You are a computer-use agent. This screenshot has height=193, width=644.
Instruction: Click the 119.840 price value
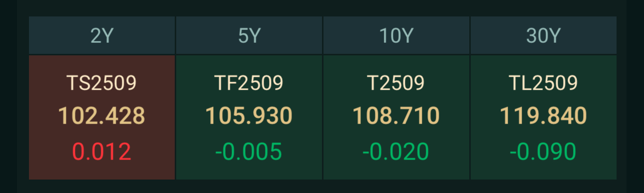pyautogui.click(x=544, y=116)
